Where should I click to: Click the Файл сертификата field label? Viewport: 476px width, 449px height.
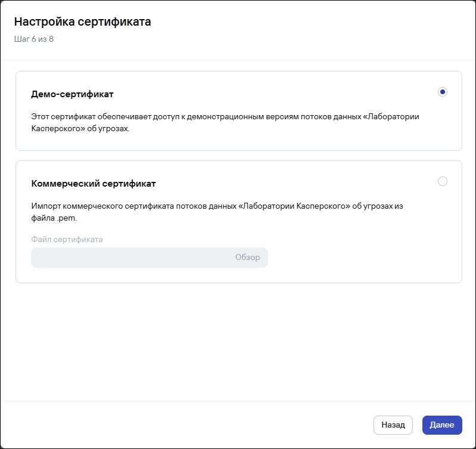point(67,239)
